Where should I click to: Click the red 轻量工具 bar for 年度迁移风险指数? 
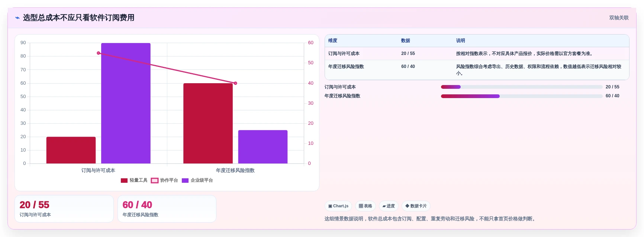[208, 123]
